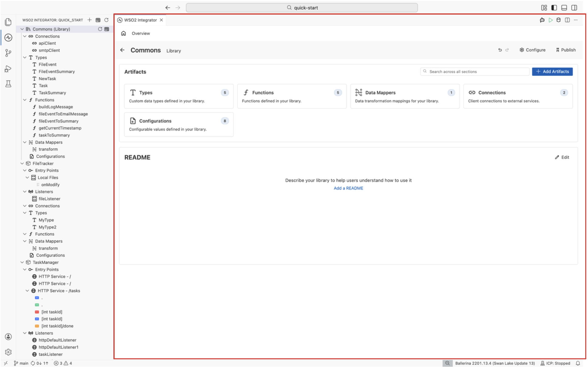588x368 pixels.
Task: Open the chat agent icon in editor toolbar
Action: pyautogui.click(x=542, y=20)
